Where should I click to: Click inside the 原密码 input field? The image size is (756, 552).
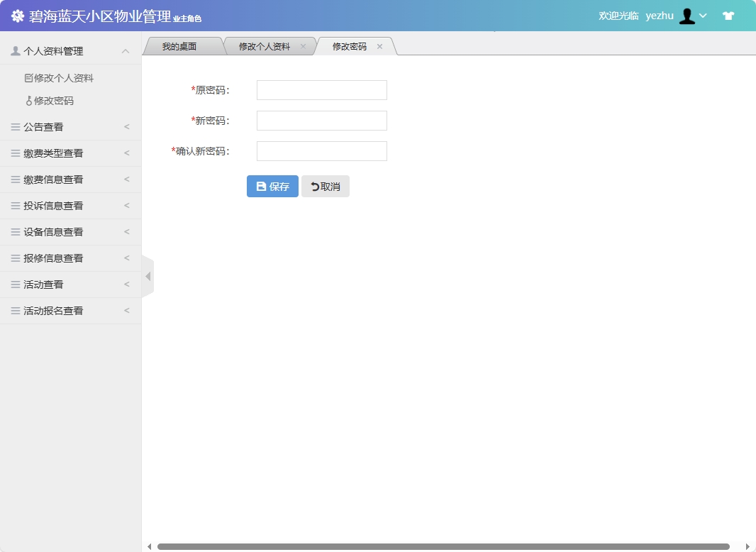coord(321,90)
